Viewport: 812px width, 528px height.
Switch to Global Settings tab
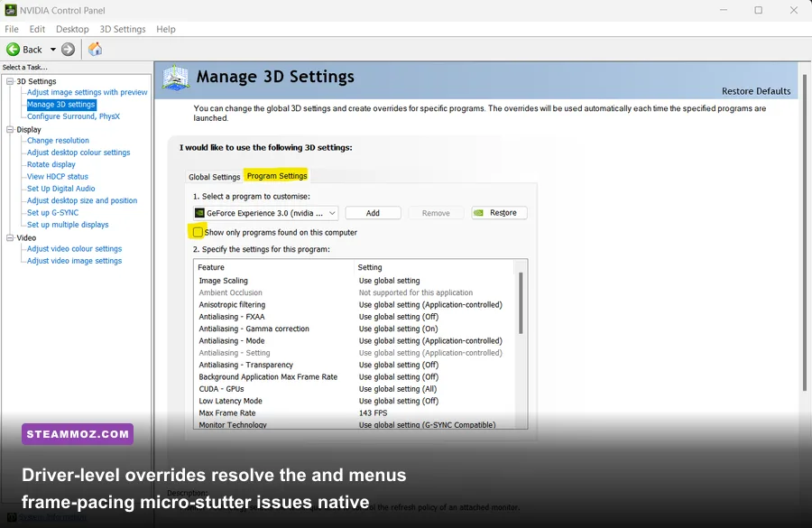[x=215, y=177]
